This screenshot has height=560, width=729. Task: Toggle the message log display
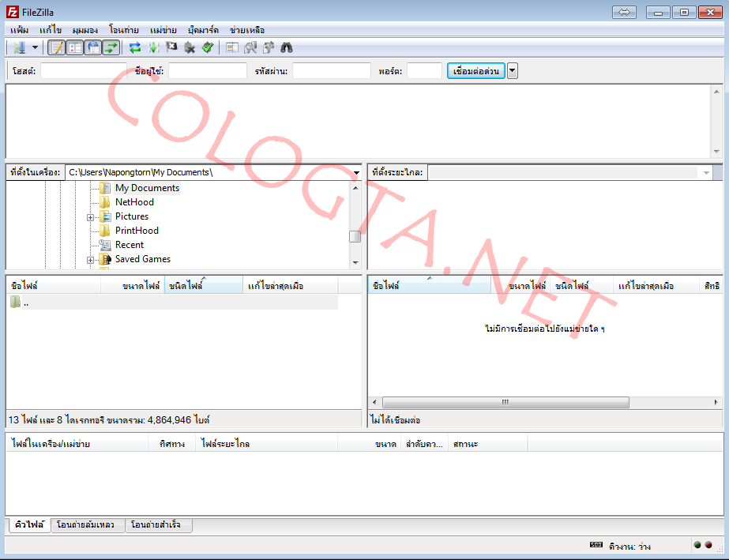coord(57,47)
